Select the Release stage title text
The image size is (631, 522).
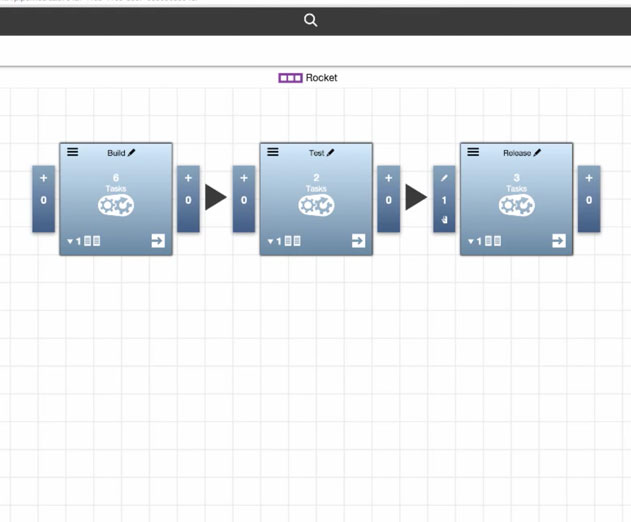tap(517, 153)
